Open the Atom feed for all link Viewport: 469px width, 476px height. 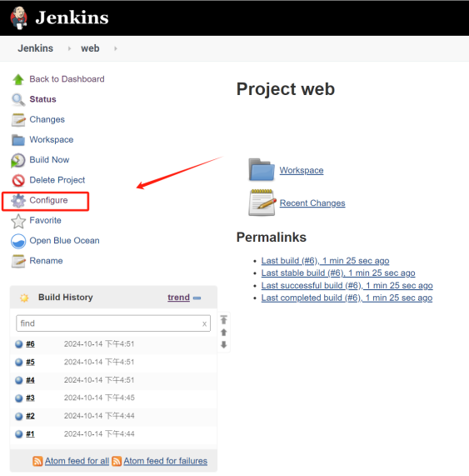click(77, 461)
